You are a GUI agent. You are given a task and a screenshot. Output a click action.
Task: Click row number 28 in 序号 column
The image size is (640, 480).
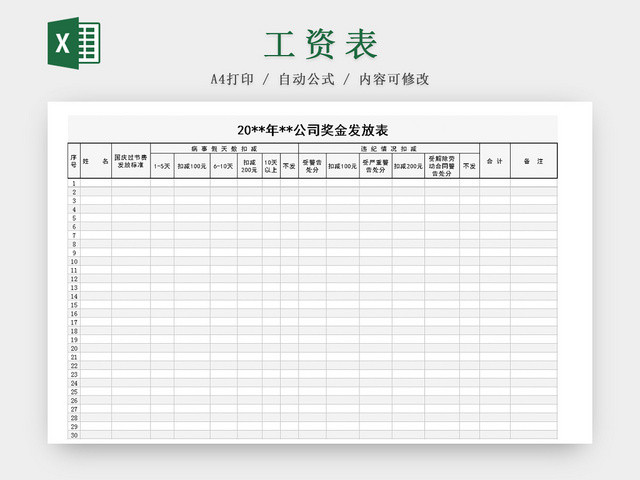pyautogui.click(x=74, y=418)
